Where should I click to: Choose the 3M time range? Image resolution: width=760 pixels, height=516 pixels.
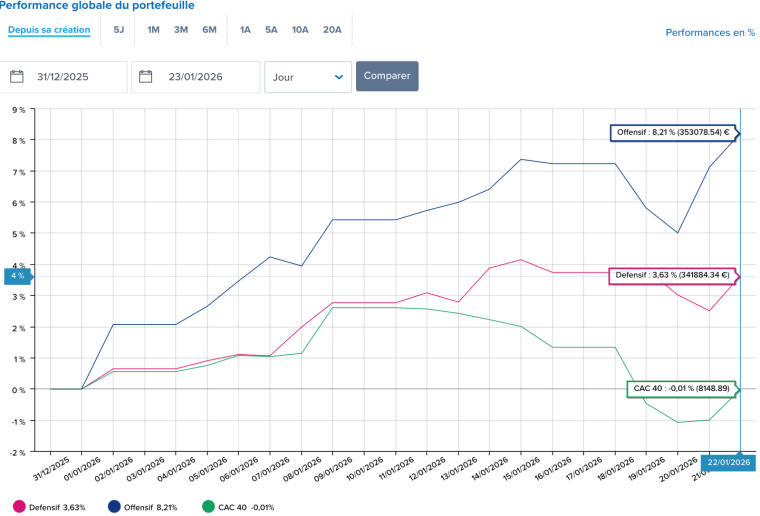click(x=181, y=30)
